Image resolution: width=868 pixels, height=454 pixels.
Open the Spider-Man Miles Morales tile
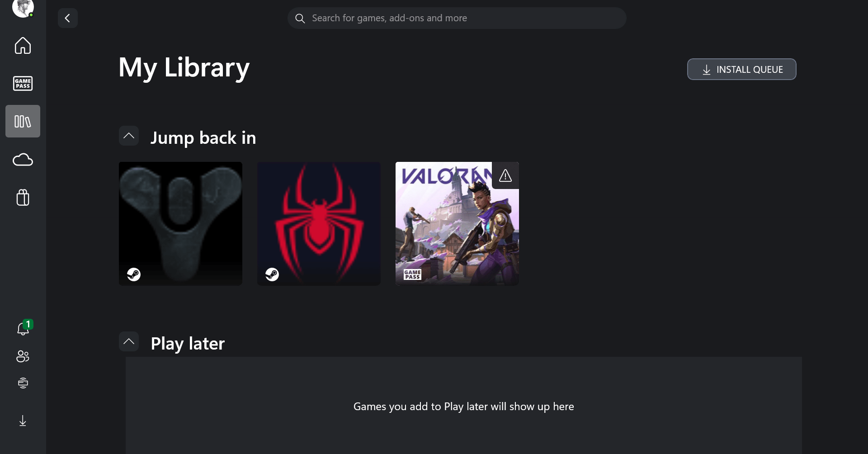point(319,223)
